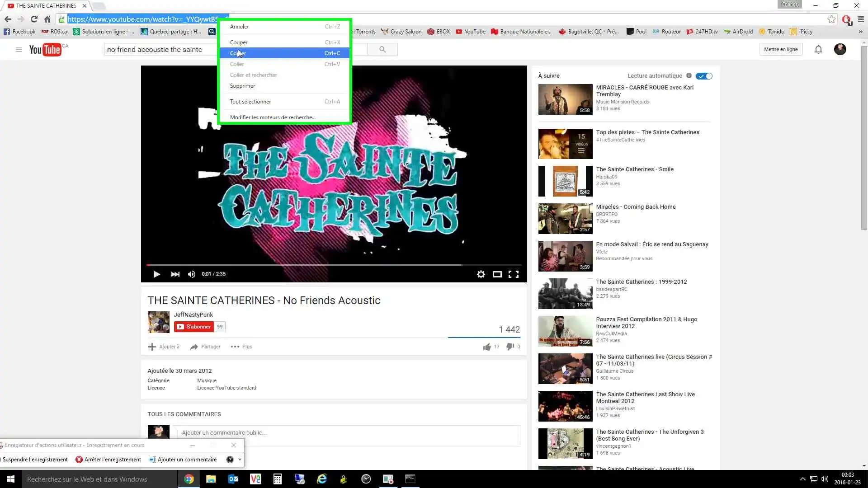Screen dimensions: 868x488
Task: Click Mettre en ligne button
Action: click(x=781, y=49)
